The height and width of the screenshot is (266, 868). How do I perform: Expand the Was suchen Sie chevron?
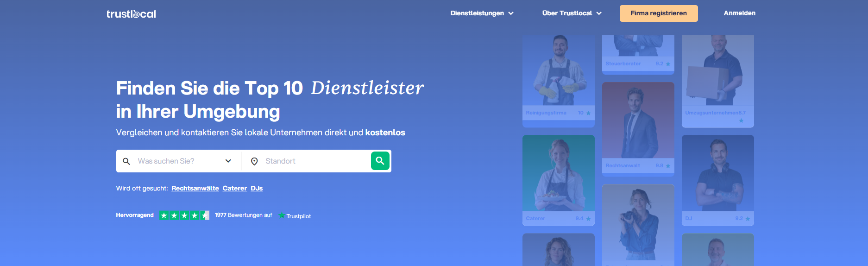[228, 161]
